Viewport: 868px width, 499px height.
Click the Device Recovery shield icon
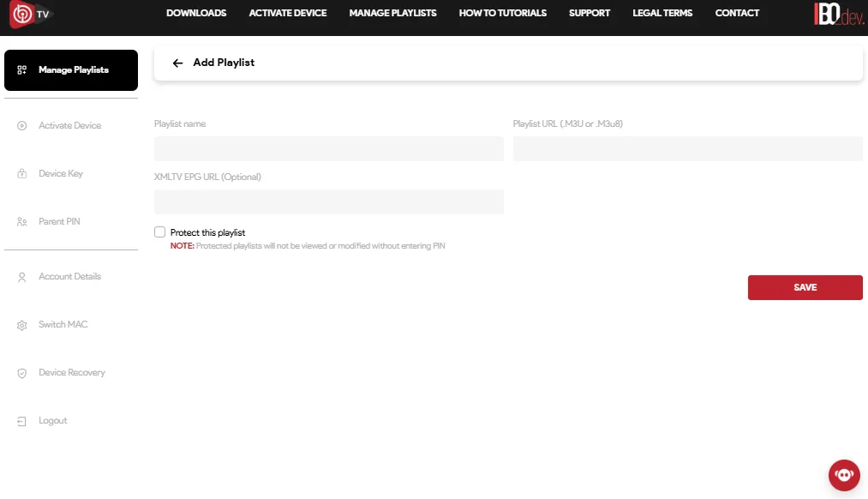pyautogui.click(x=21, y=373)
